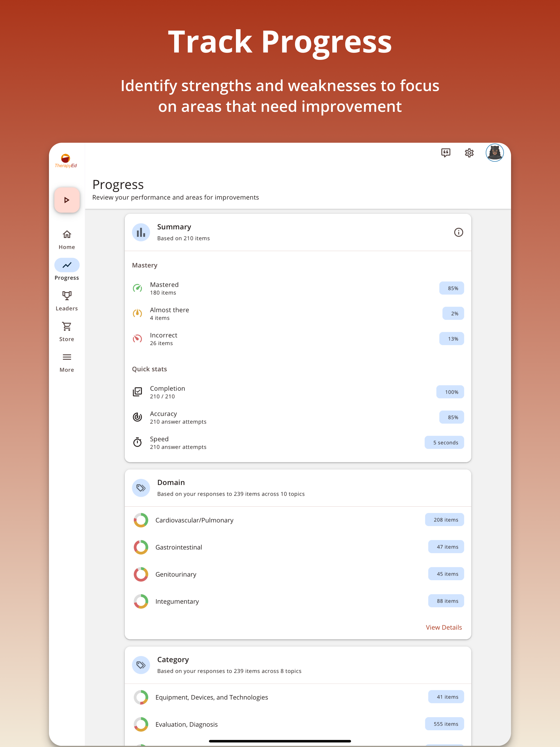Open the user profile avatar

[x=494, y=153]
